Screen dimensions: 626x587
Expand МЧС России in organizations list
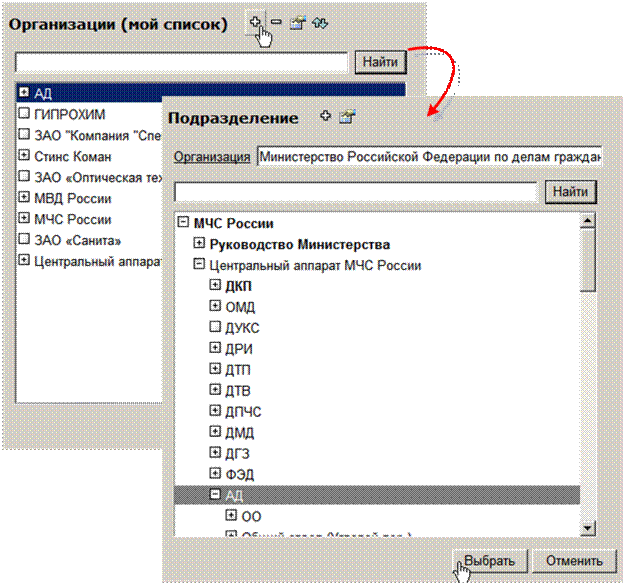point(24,218)
